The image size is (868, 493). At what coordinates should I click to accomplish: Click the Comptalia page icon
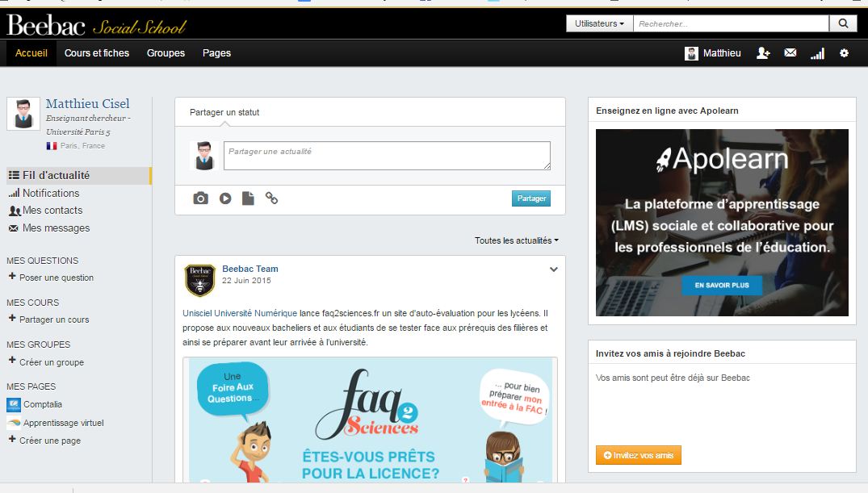(x=14, y=404)
